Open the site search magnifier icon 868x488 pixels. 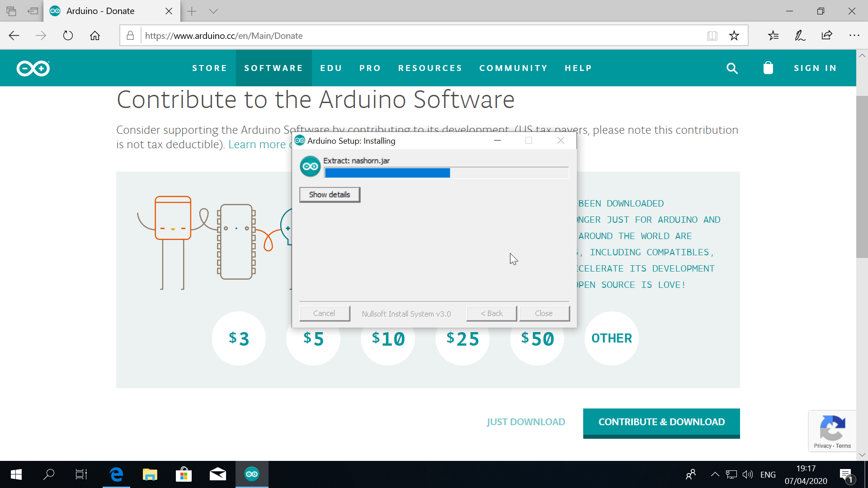point(732,68)
